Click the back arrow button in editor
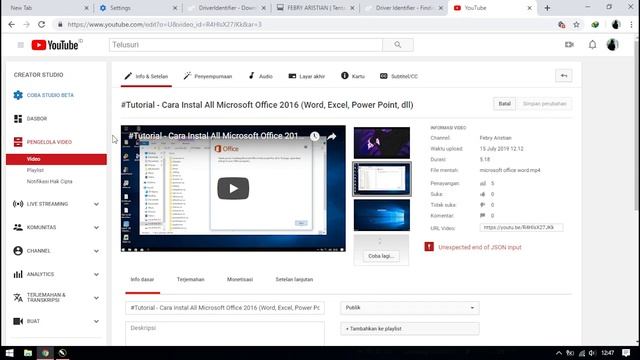 [564, 76]
